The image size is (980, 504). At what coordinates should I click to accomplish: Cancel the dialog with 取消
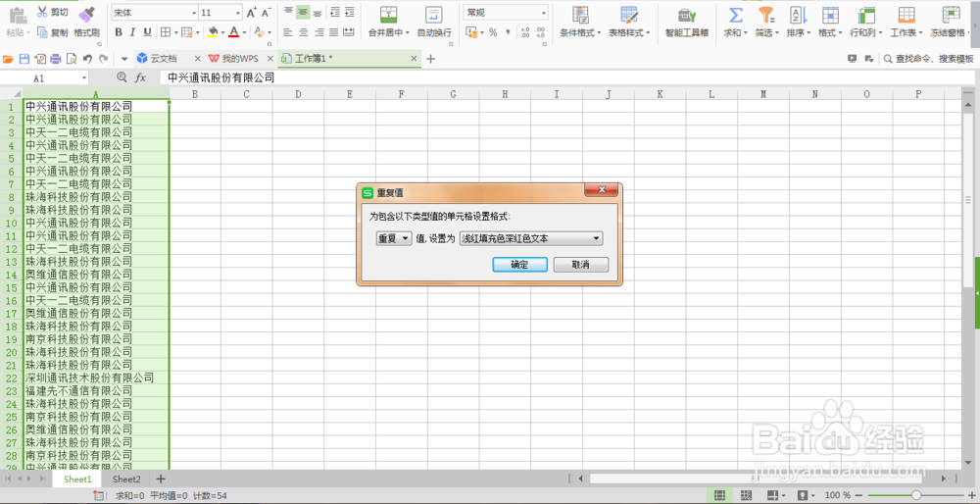tap(580, 265)
